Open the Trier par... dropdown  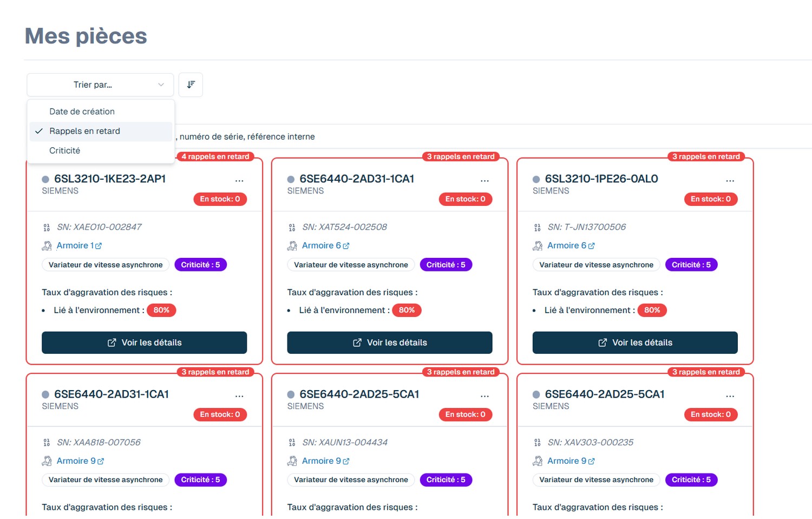[x=100, y=85]
